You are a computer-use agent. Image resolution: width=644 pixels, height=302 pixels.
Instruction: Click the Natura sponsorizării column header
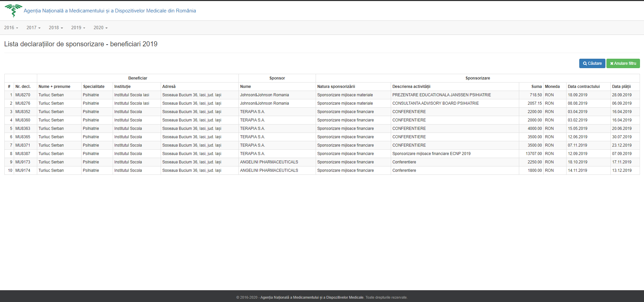336,87
